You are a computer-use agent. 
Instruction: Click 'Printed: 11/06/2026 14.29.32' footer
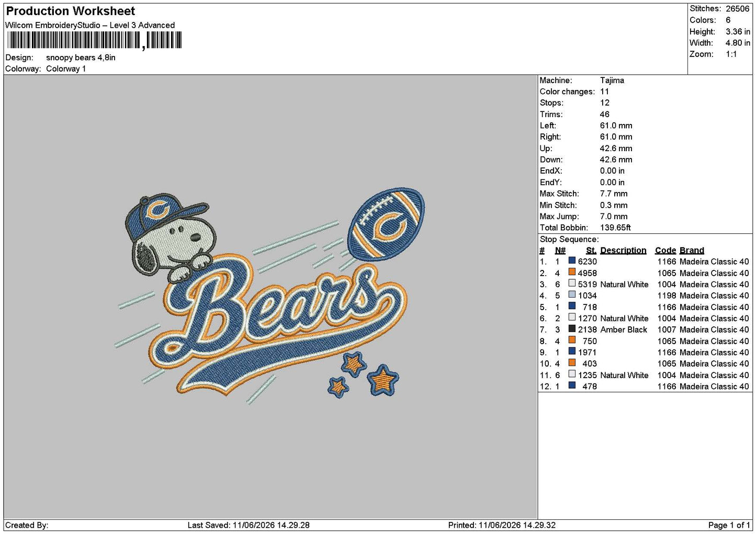[502, 525]
